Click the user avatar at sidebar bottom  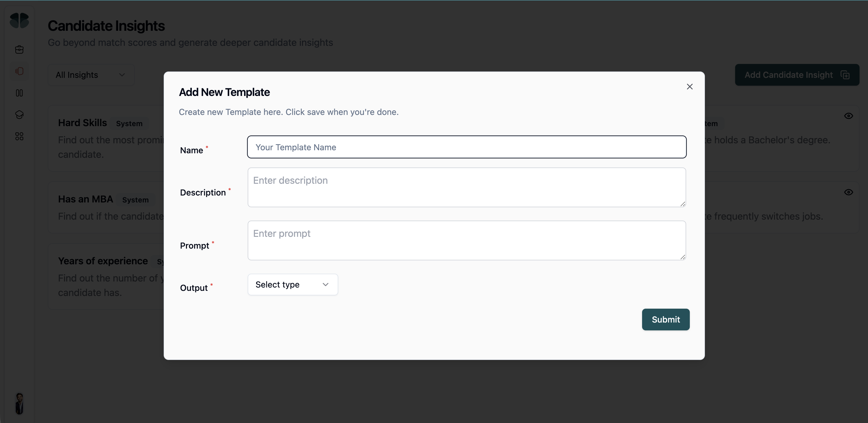(x=20, y=403)
